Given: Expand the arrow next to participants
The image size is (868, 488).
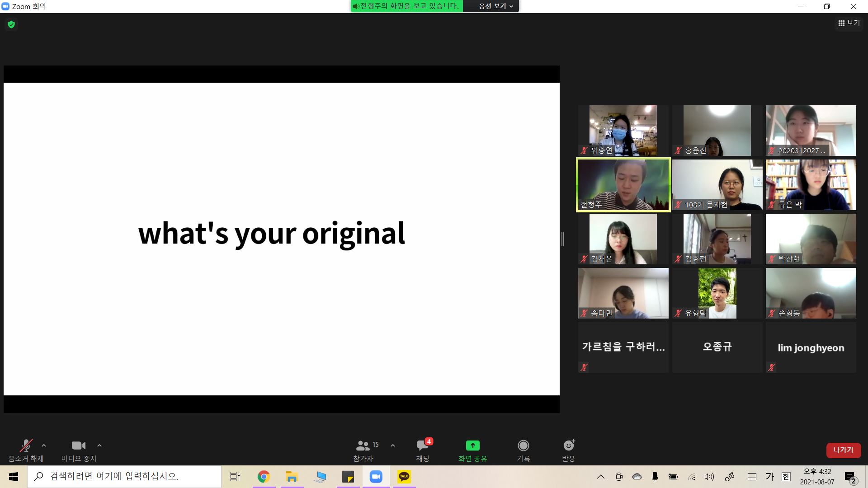Looking at the screenshot, I should pyautogui.click(x=393, y=446).
